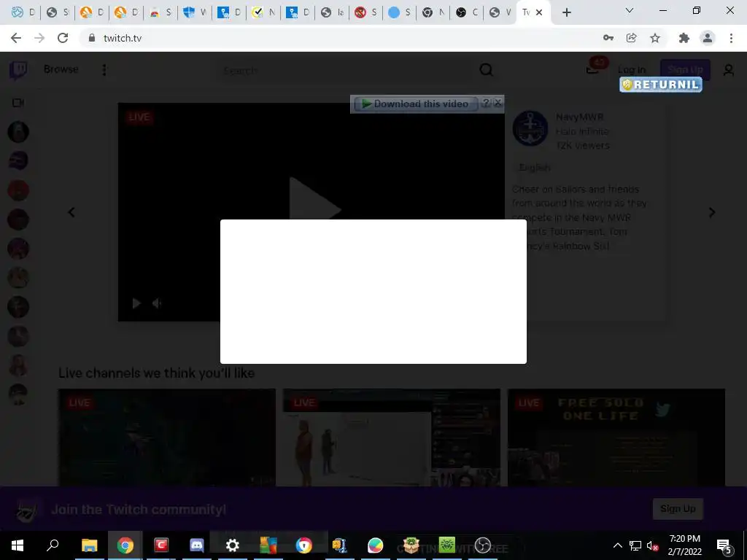Open a new Chrome tab
Viewport: 747px width, 560px height.
pos(566,13)
